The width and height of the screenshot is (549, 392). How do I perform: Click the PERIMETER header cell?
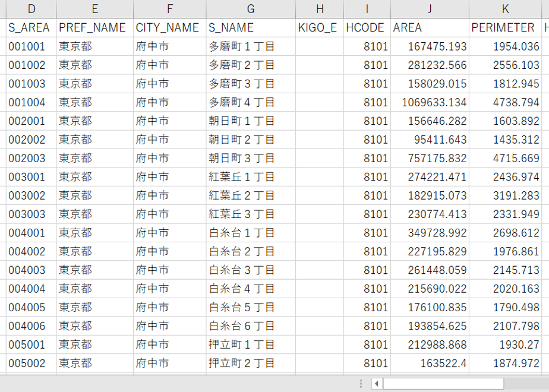[505, 28]
